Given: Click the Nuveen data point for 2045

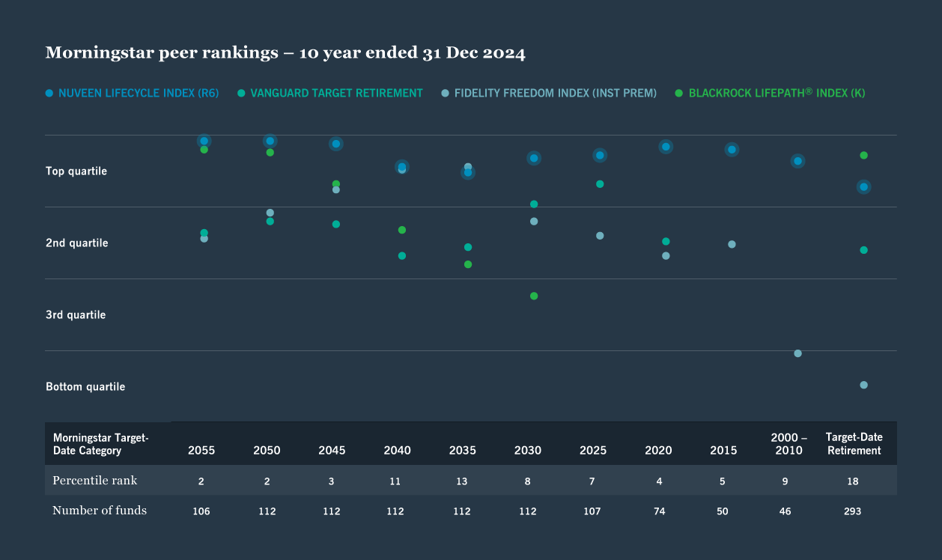Looking at the screenshot, I should click(x=336, y=144).
